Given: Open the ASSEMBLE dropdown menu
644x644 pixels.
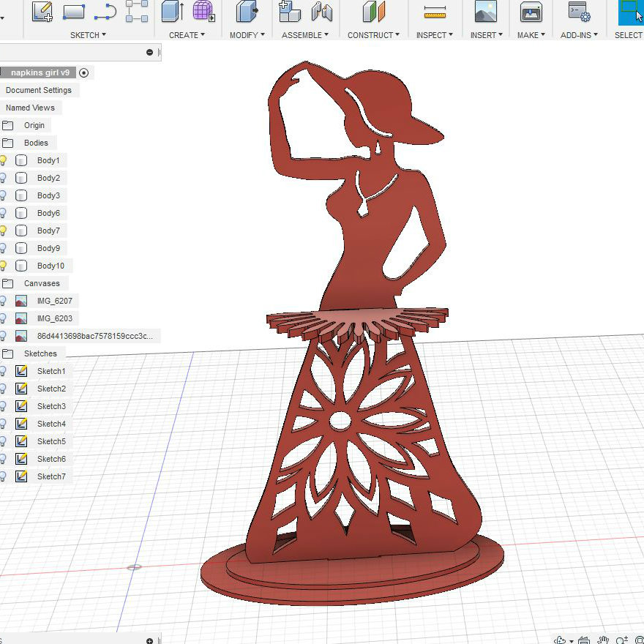Looking at the screenshot, I should tap(305, 35).
